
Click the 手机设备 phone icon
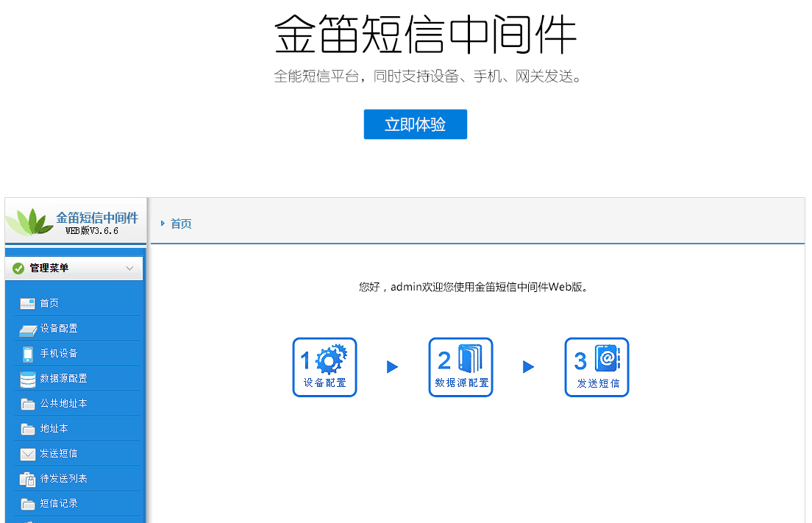28,355
